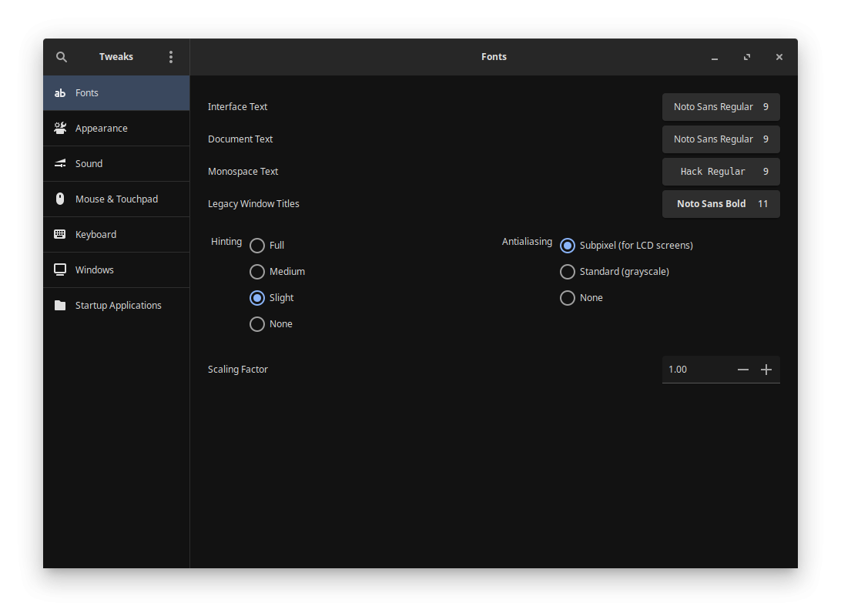
Task: Select Full hinting radio button
Action: coord(257,246)
